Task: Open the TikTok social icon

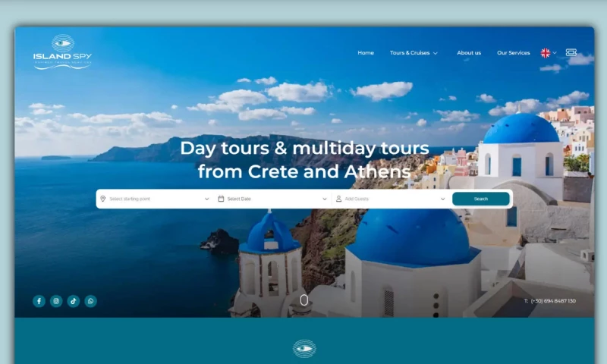Action: coord(74,301)
